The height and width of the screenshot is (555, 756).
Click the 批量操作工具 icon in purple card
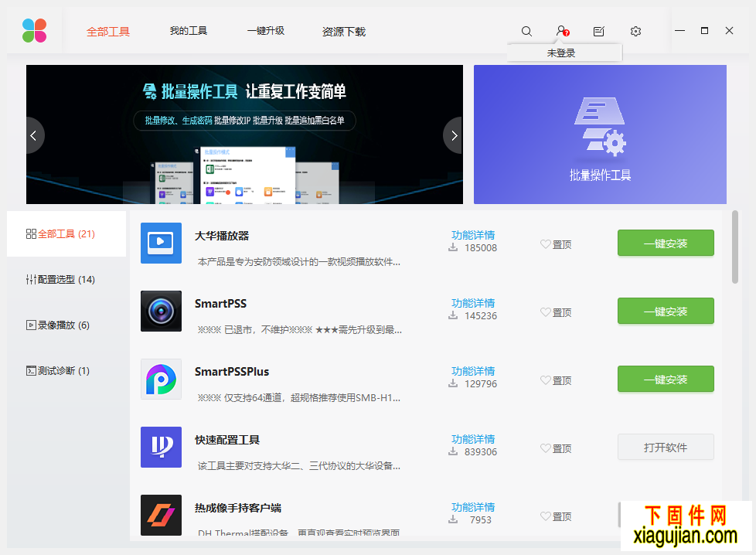point(600,128)
